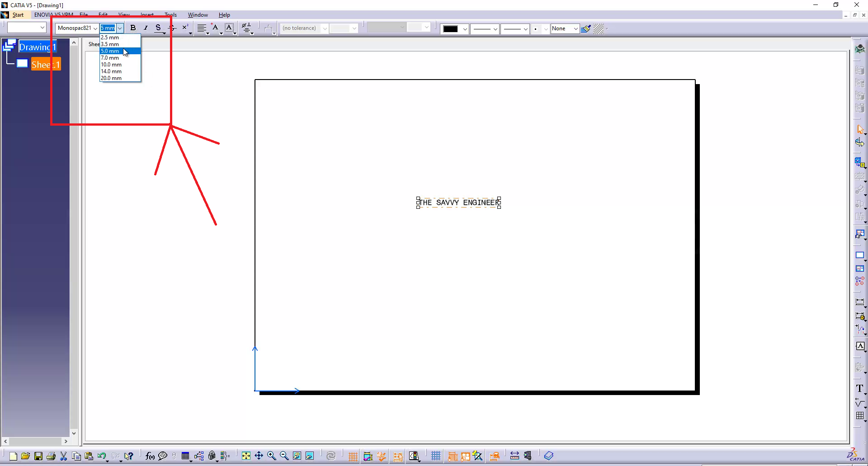This screenshot has height=466, width=868.
Task: Select the Text tool on right toolbar
Action: pos(859,388)
